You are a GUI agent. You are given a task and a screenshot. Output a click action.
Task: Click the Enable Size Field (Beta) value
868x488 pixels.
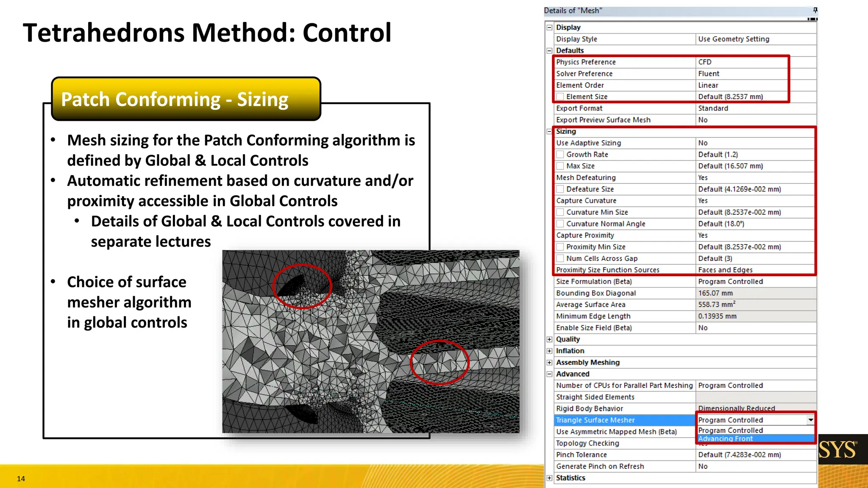point(756,328)
